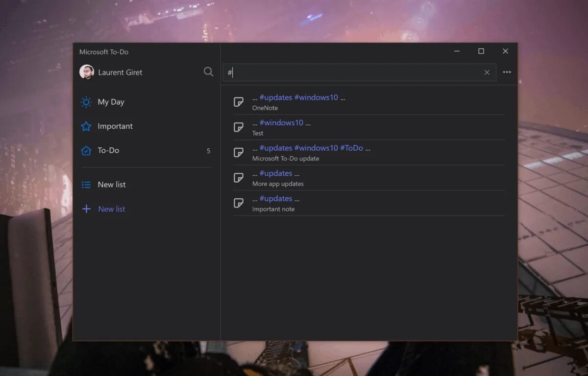Click the bulleted list icon for New list
The image size is (588, 376).
point(86,185)
